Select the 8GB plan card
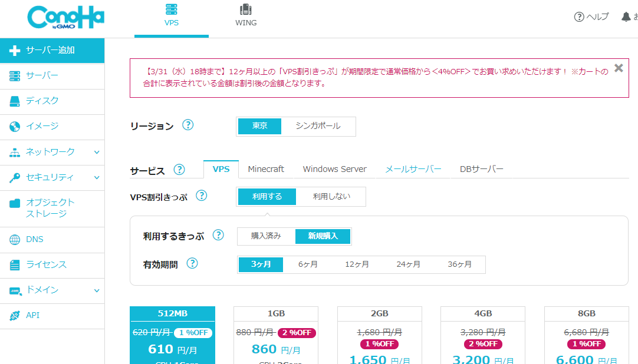 (x=586, y=335)
